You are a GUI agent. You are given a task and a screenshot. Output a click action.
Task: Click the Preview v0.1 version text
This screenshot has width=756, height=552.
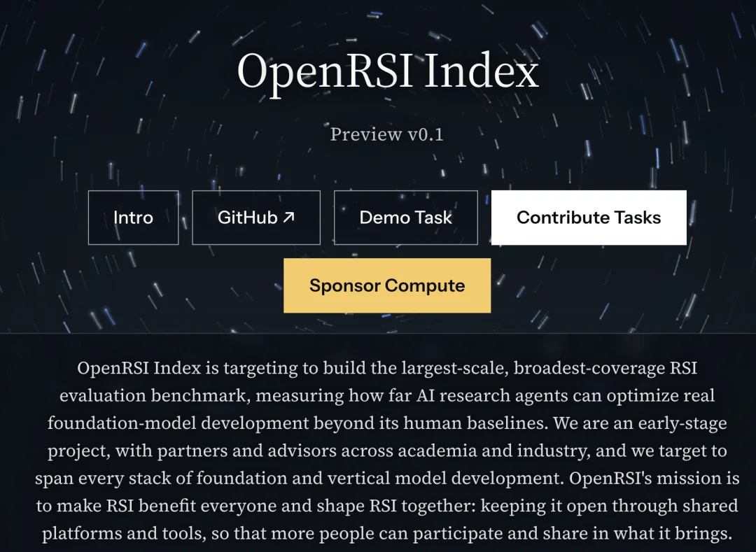point(386,134)
